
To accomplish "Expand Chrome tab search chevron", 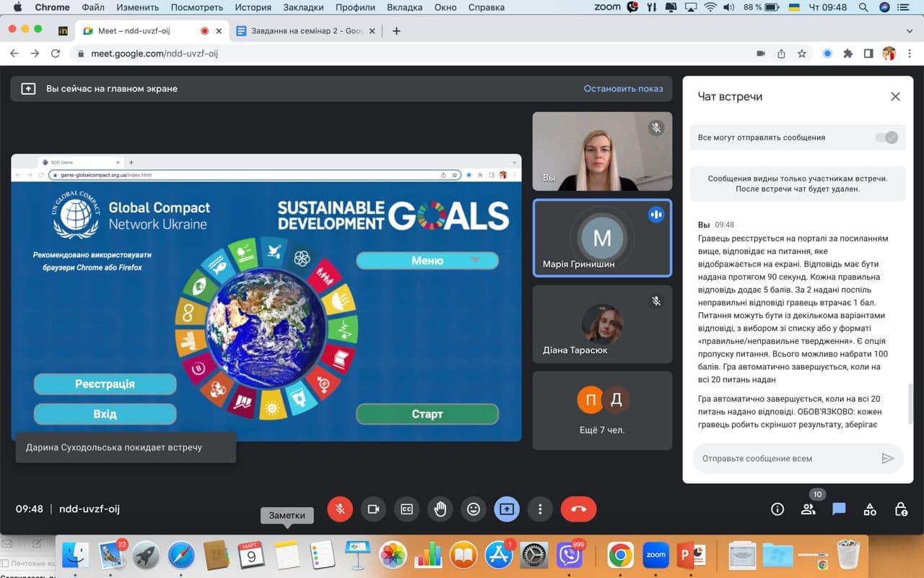I will tap(909, 31).
